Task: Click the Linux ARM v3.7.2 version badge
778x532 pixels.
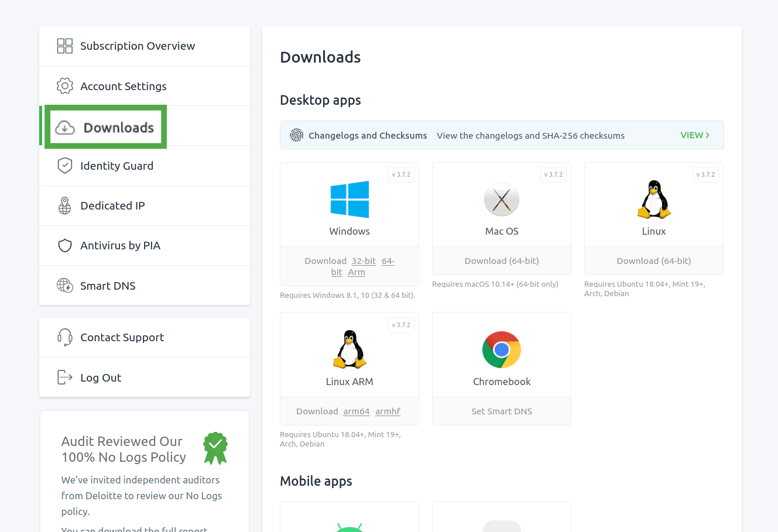Action: (x=402, y=325)
